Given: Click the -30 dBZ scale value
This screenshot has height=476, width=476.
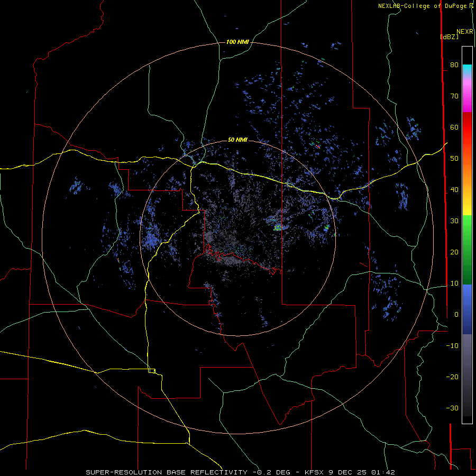Looking at the screenshot, I should pyautogui.click(x=452, y=408).
